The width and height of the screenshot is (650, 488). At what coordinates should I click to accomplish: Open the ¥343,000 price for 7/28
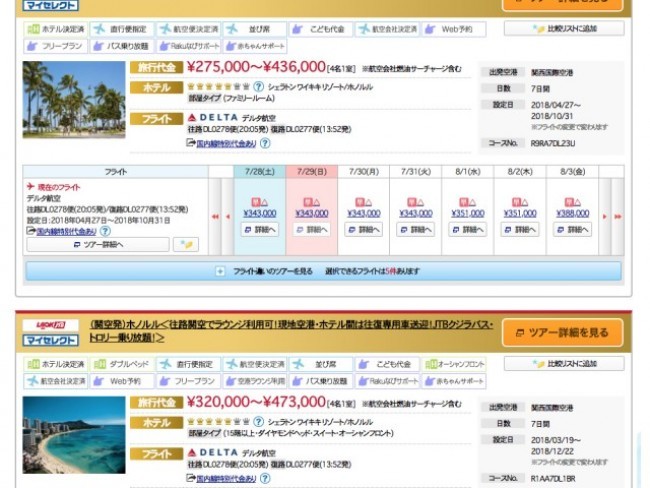point(260,213)
